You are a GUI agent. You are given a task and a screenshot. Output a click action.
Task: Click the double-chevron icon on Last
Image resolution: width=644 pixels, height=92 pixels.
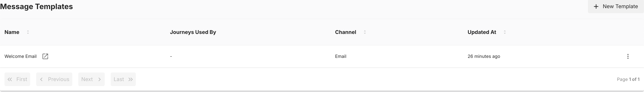[x=130, y=79]
